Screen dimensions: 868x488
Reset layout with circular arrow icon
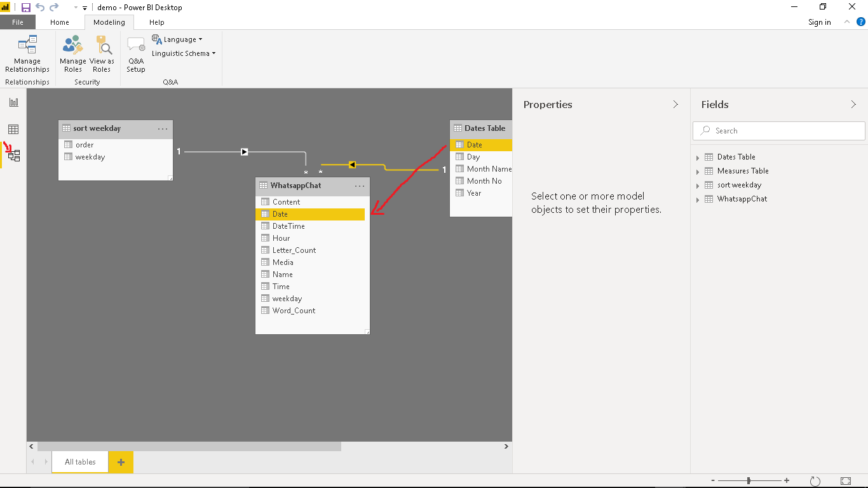pos(815,482)
